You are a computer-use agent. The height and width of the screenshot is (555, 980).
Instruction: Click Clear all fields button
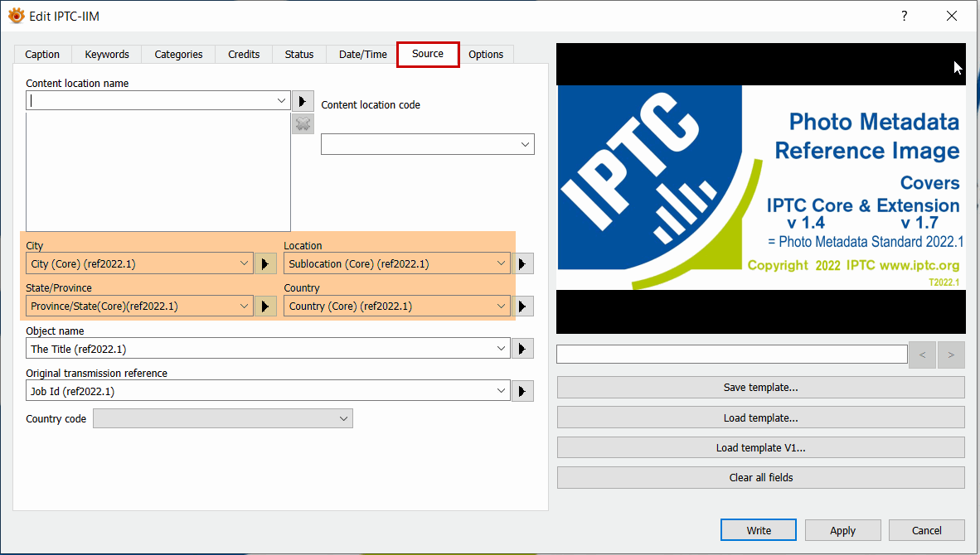pos(760,478)
